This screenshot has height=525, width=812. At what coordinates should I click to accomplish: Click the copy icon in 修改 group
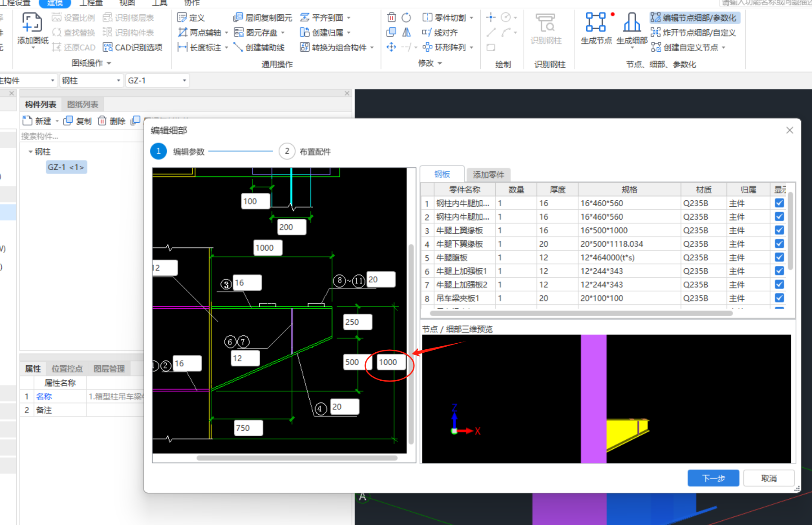(392, 32)
